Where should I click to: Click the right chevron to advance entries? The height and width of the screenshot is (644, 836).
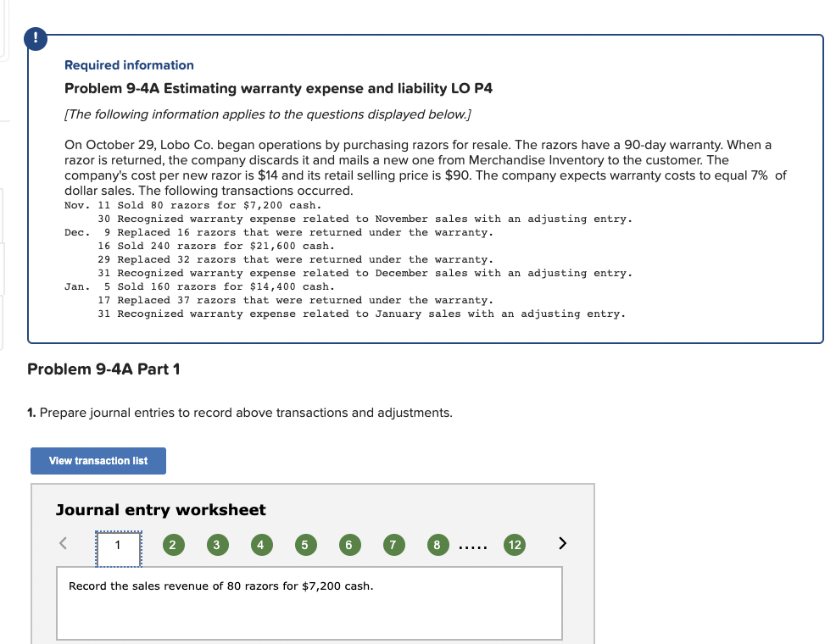coord(561,543)
